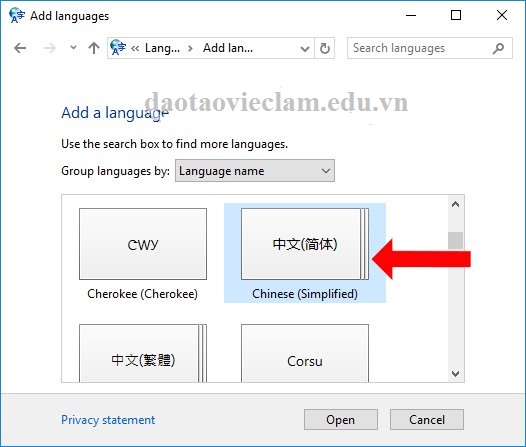Pick the Corsu language tile
Image resolution: width=526 pixels, height=447 pixels.
point(305,353)
